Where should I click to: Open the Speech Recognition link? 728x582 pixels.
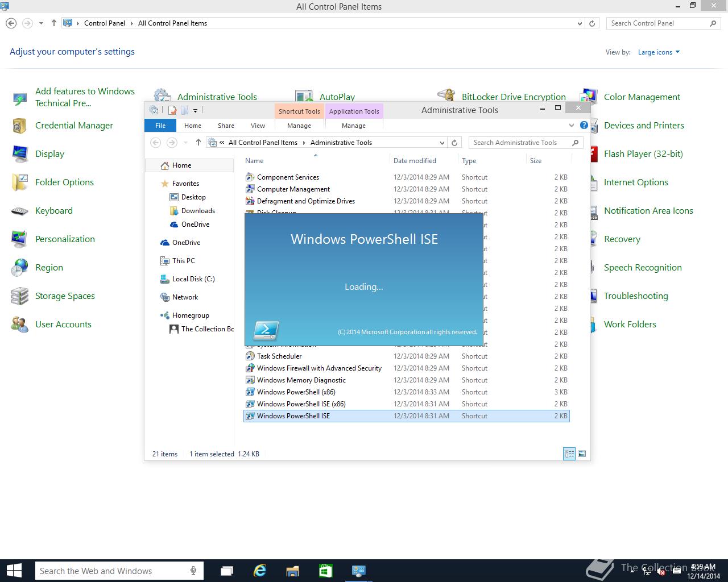[x=643, y=268]
